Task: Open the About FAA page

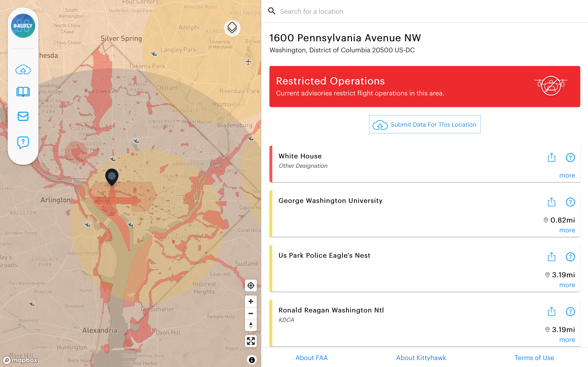Action: tap(311, 358)
